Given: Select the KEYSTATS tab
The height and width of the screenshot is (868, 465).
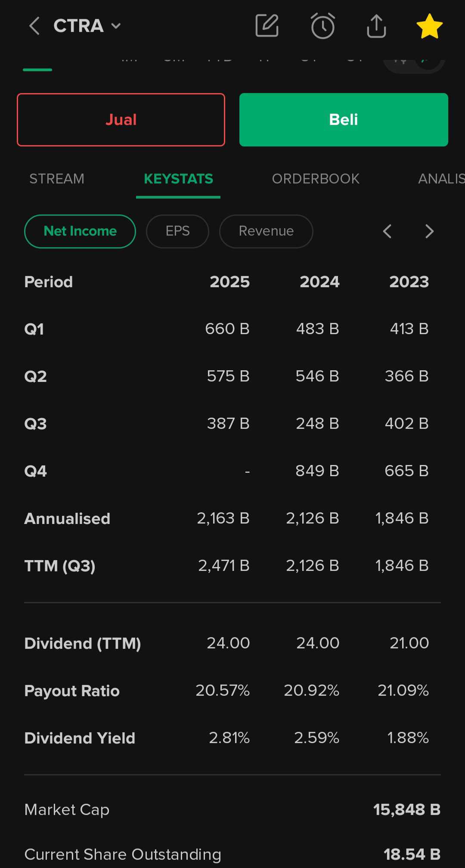Looking at the screenshot, I should pyautogui.click(x=178, y=179).
